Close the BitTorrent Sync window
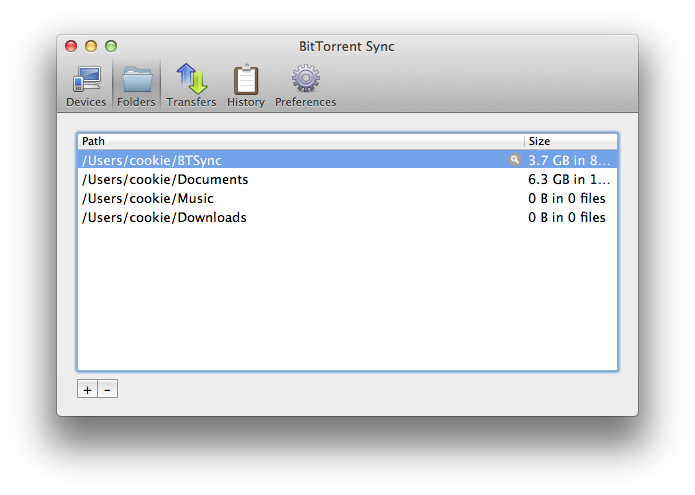The height and width of the screenshot is (495, 695). coord(71,46)
